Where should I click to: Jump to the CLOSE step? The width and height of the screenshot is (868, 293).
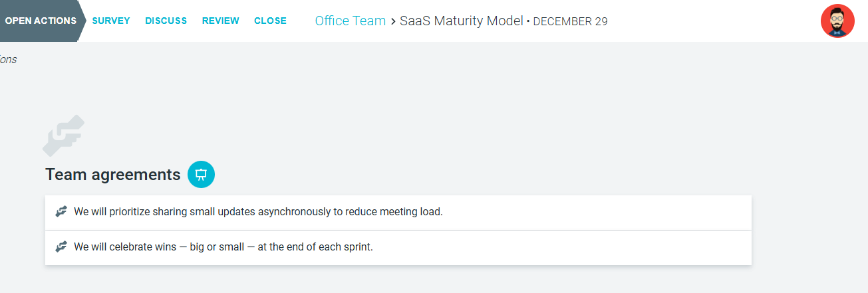coord(270,21)
